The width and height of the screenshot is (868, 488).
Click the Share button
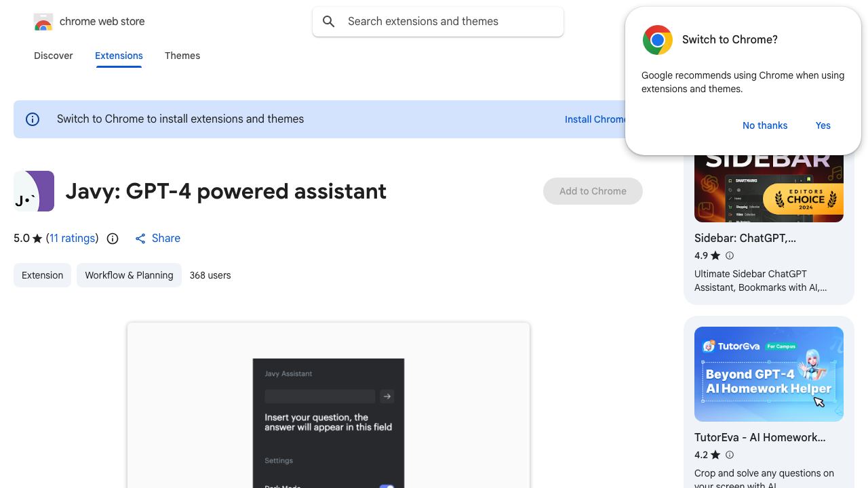point(157,238)
